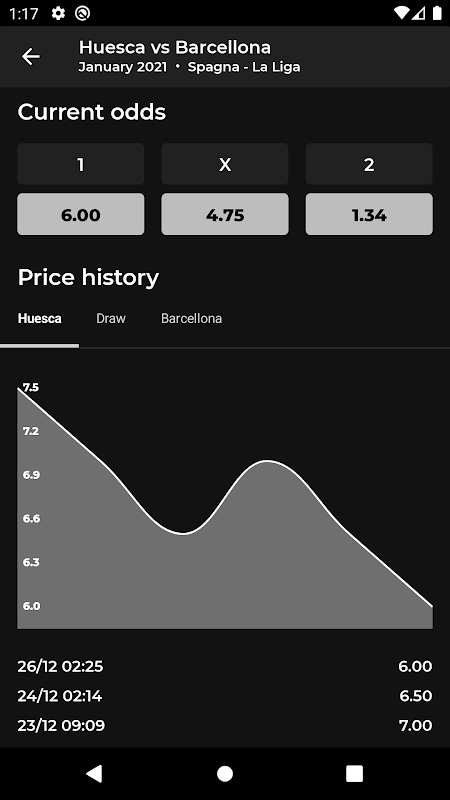The height and width of the screenshot is (800, 450).
Task: Tap the 26/12 02:25 price entry
Action: pyautogui.click(x=225, y=666)
